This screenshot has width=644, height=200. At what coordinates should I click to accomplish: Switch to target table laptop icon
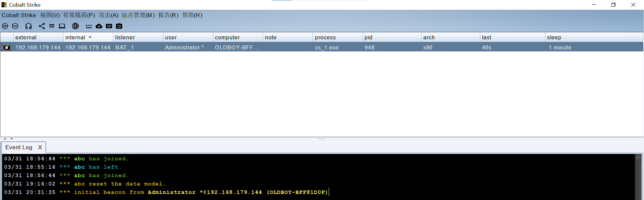pyautogui.click(x=62, y=26)
